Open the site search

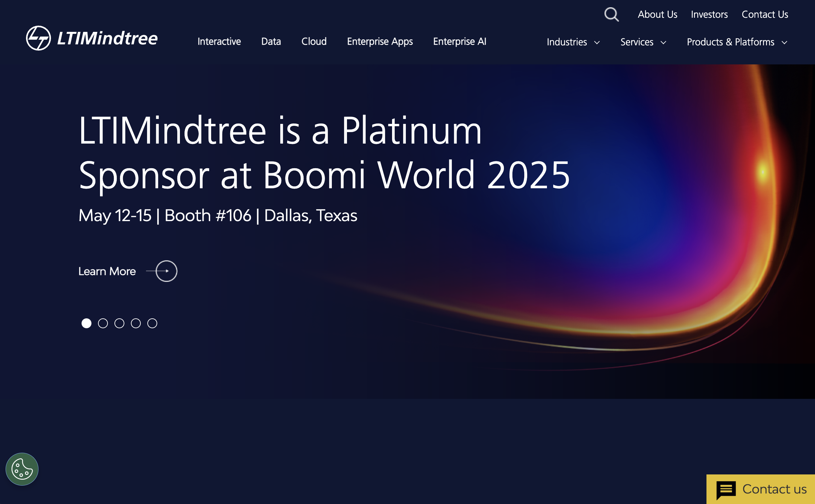click(611, 15)
